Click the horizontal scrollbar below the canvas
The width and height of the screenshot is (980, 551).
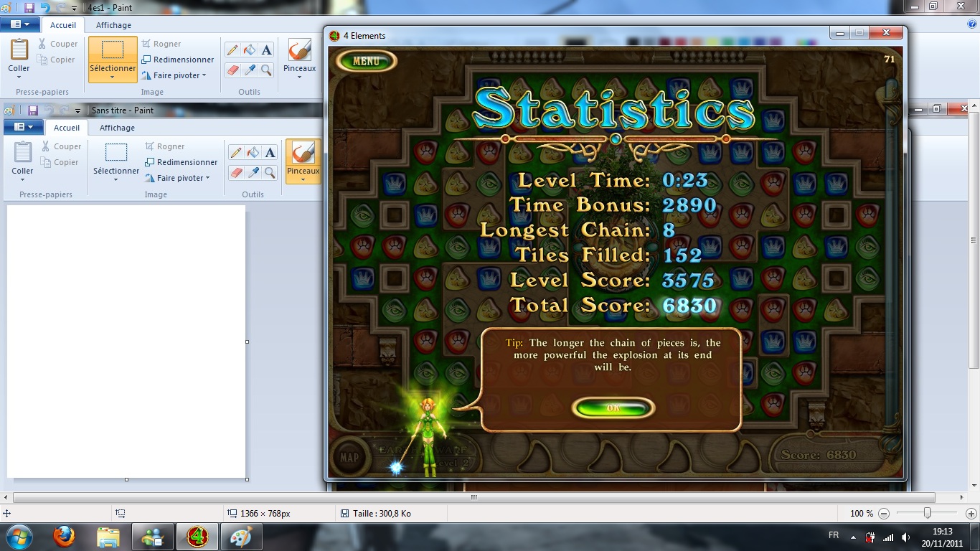click(473, 497)
